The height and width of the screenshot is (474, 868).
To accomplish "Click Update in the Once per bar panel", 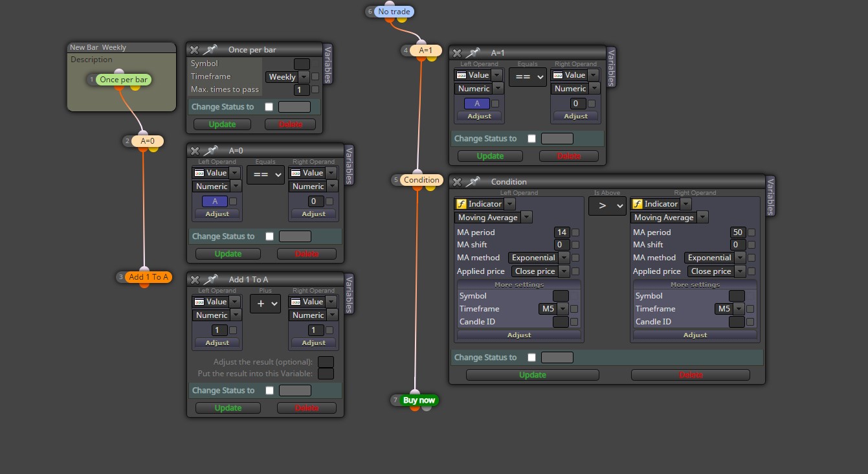I will pyautogui.click(x=222, y=124).
